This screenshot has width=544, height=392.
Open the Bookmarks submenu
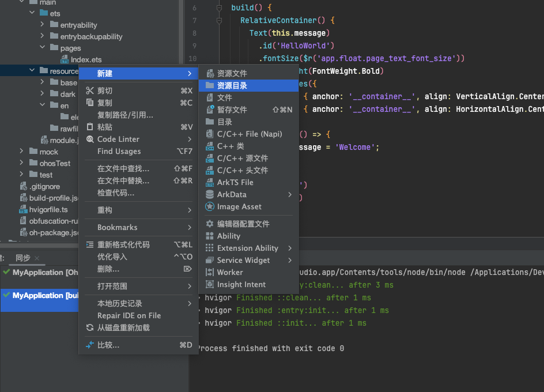pos(139,228)
